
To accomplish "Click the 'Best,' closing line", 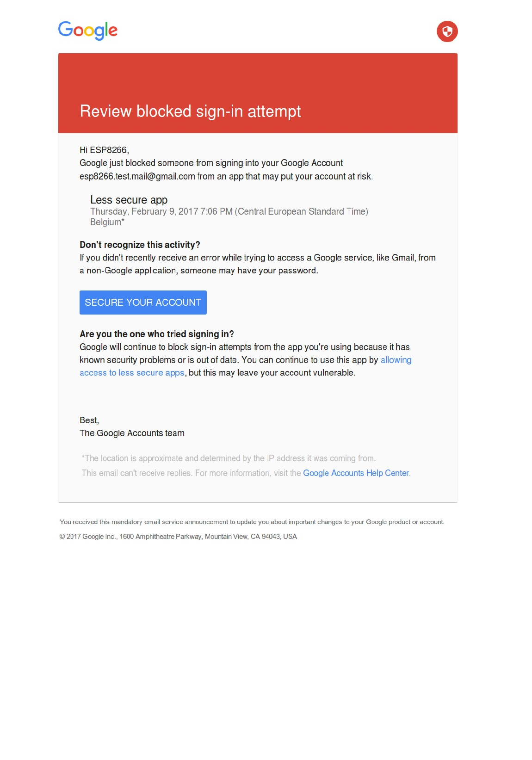I will [89, 420].
